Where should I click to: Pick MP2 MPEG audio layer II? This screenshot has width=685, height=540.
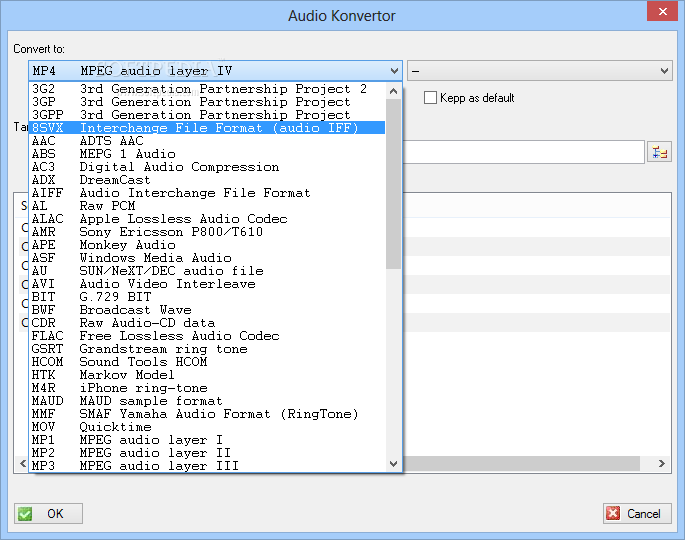(207, 453)
